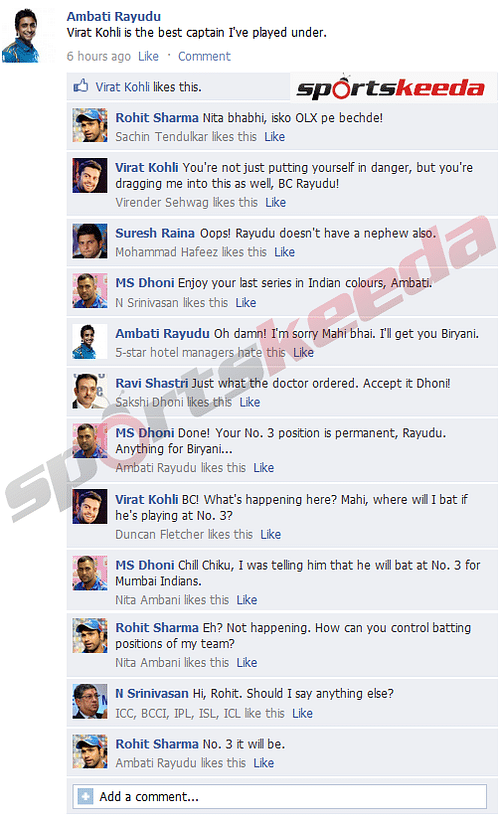Like Suresh Raina's nephew comment

284,252
